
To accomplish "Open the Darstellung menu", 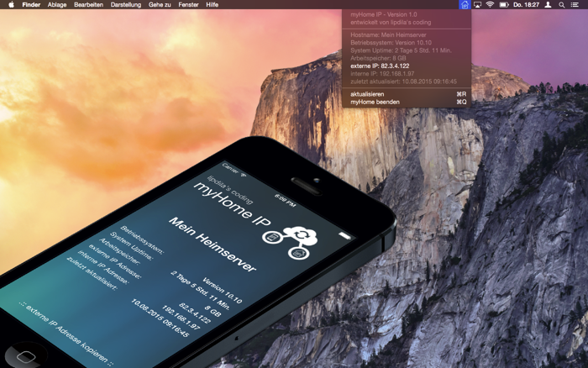I will click(x=126, y=5).
